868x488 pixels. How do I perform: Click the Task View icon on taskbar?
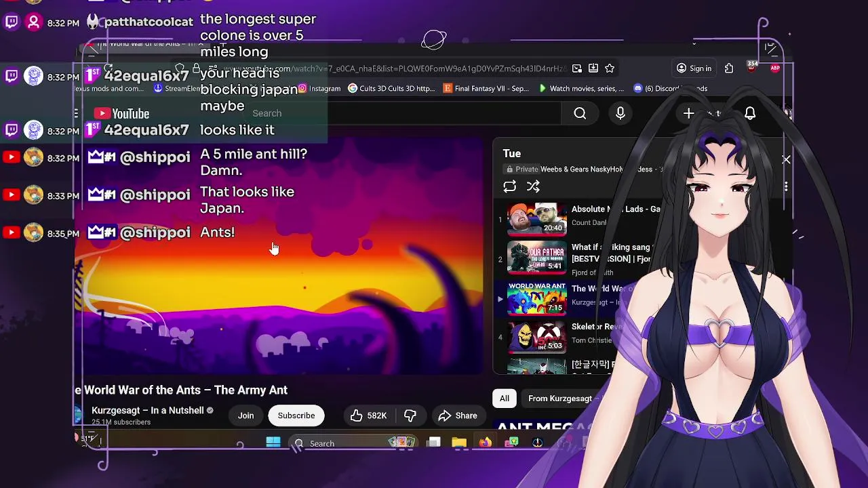pos(434,443)
